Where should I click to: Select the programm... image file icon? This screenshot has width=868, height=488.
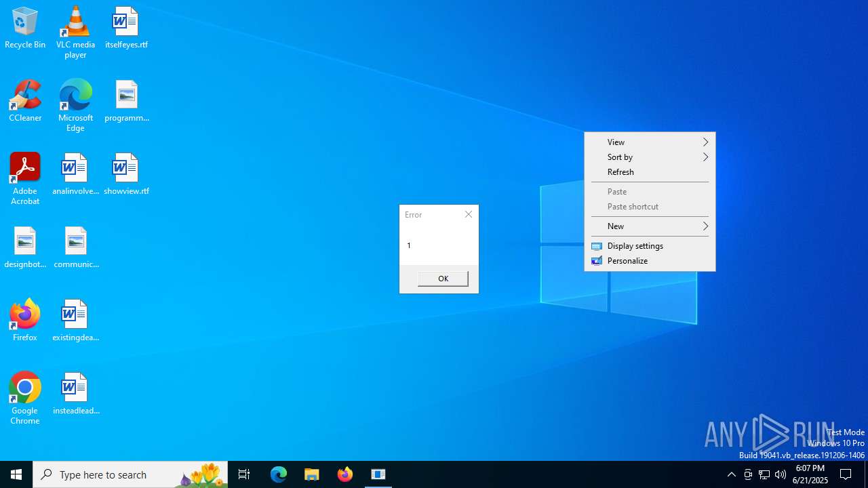[126, 101]
